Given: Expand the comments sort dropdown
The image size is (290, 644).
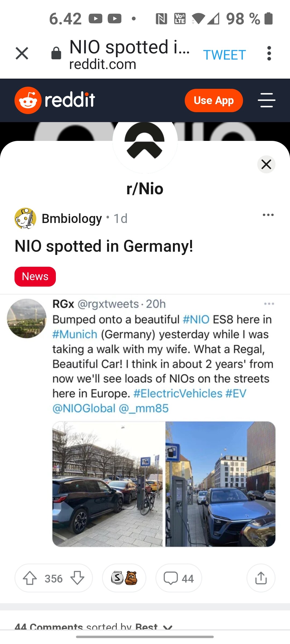Looking at the screenshot, I should click(168, 627).
